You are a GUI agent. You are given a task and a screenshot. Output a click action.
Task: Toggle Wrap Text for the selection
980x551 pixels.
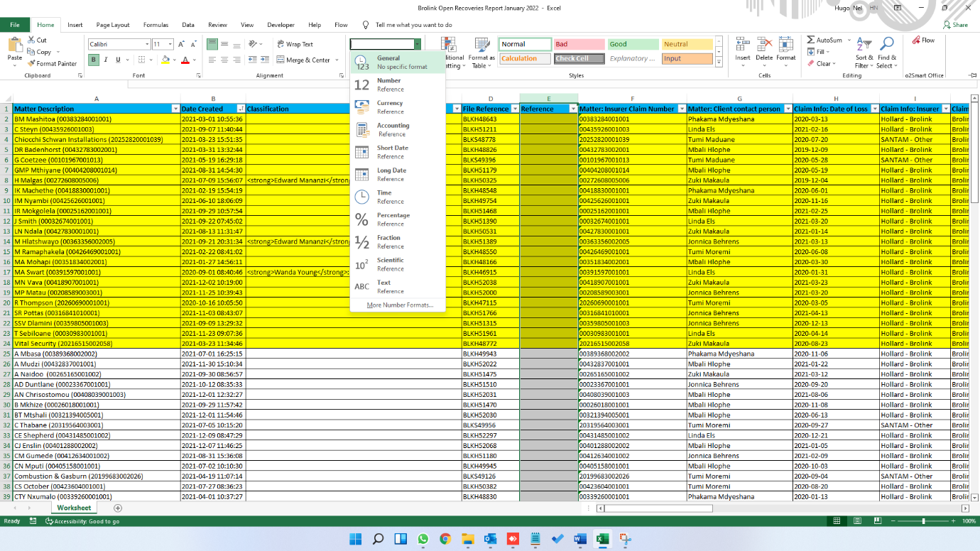click(x=295, y=44)
